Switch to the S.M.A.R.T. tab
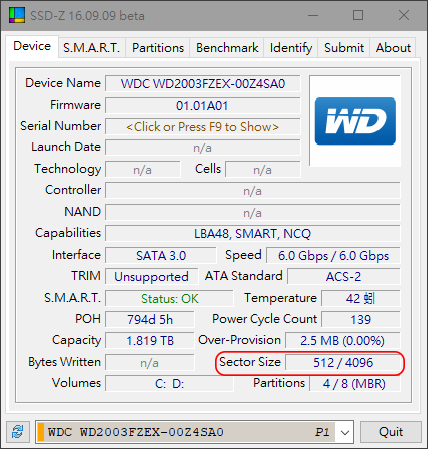 (92, 48)
